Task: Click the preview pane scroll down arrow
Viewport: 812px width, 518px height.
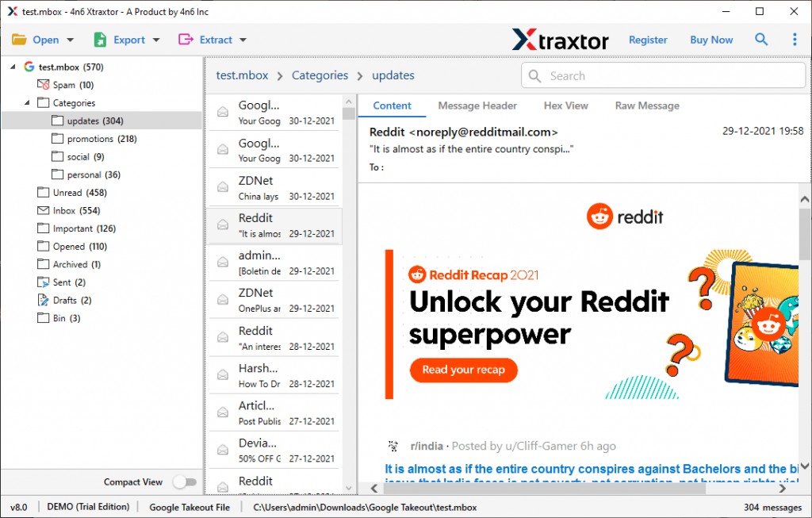Action: click(x=804, y=466)
